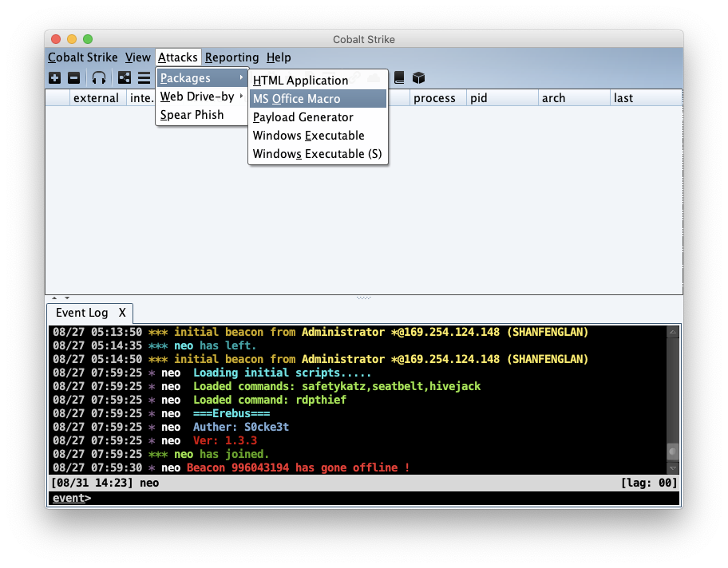
Task: Open the Help menu
Action: (x=279, y=57)
